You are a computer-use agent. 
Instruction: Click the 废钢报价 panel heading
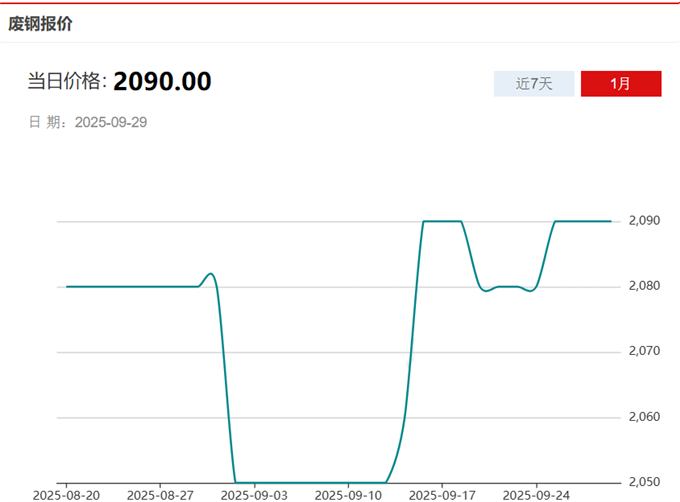[40, 24]
